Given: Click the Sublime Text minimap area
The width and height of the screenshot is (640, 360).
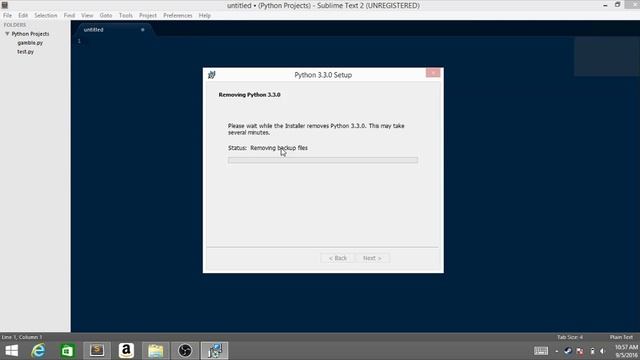Looking at the screenshot, I should (607, 56).
